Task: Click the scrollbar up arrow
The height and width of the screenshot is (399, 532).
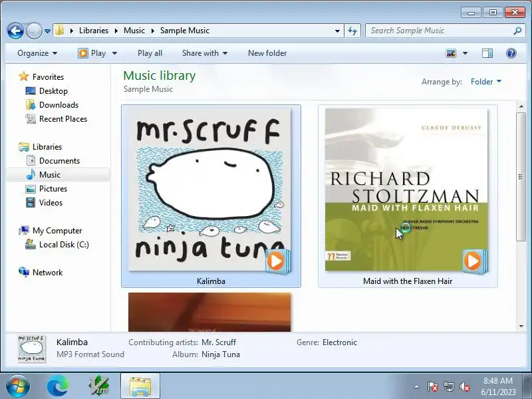Action: 521,106
